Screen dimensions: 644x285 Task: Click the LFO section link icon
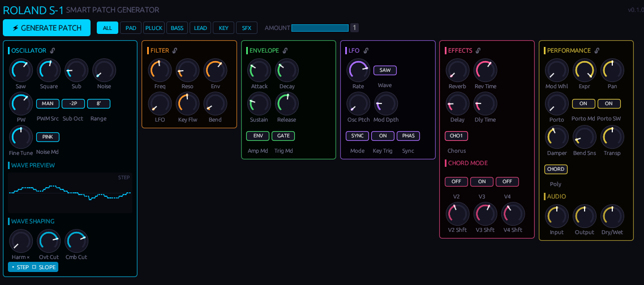click(x=366, y=50)
